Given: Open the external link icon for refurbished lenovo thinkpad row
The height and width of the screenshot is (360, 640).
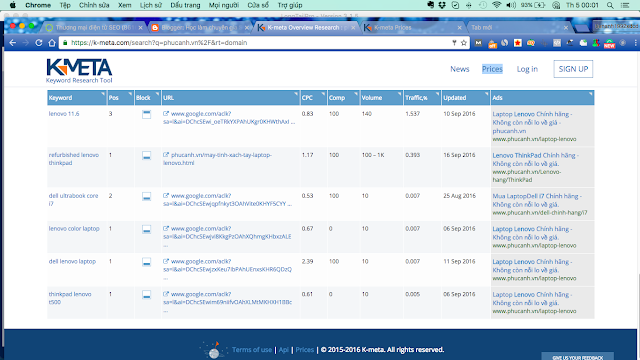Looking at the screenshot, I should (x=166, y=155).
